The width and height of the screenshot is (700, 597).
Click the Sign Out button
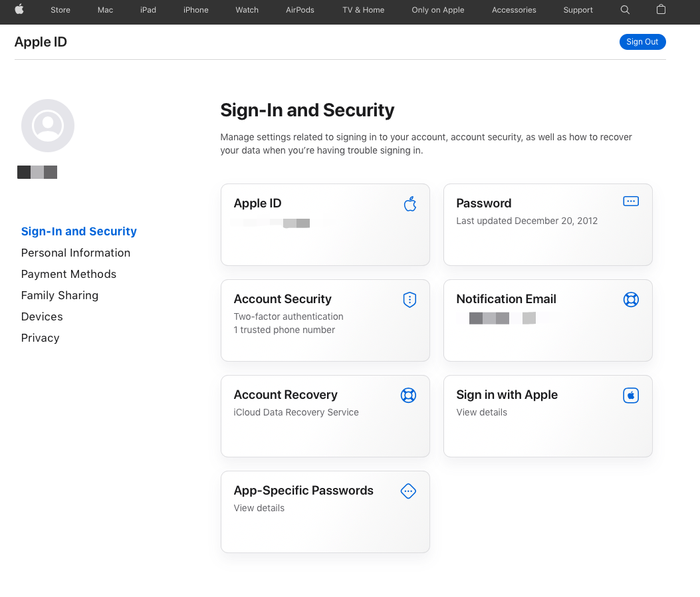[642, 41]
